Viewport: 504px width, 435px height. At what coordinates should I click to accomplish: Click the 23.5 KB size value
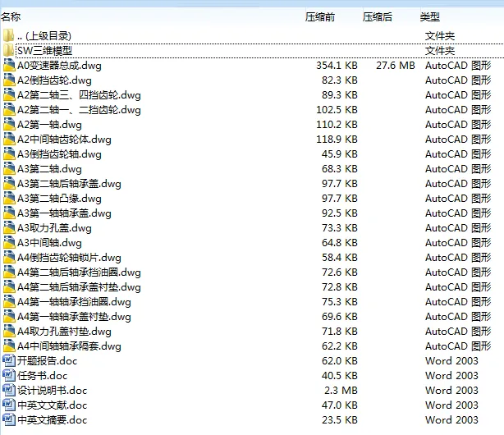pos(340,420)
